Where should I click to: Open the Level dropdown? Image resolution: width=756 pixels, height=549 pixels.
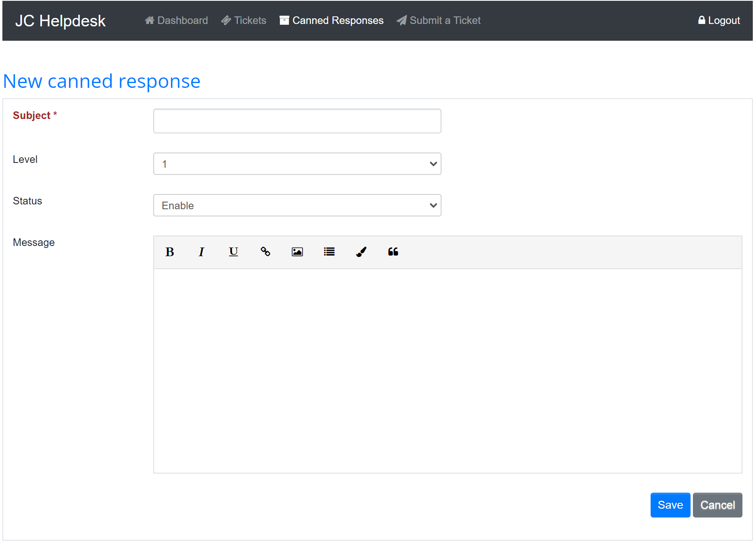(297, 164)
